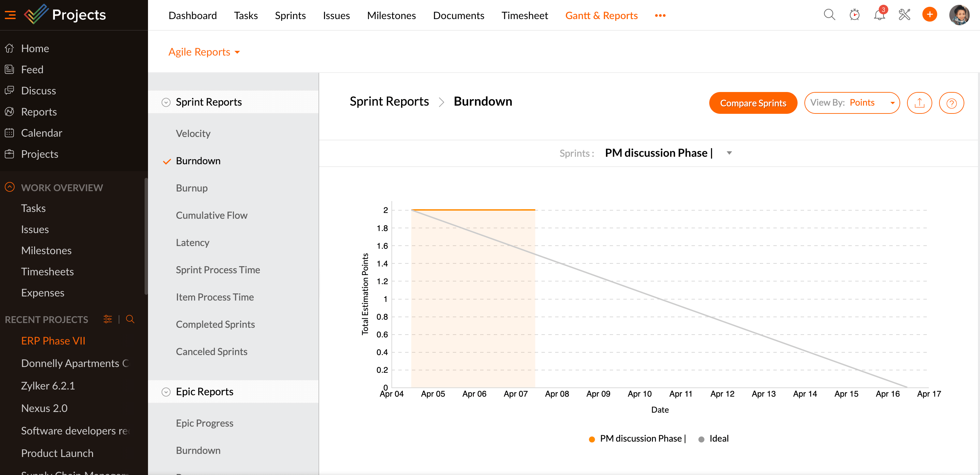Open the timer stopwatch icon
Viewport: 980px width, 475px height.
[854, 15]
